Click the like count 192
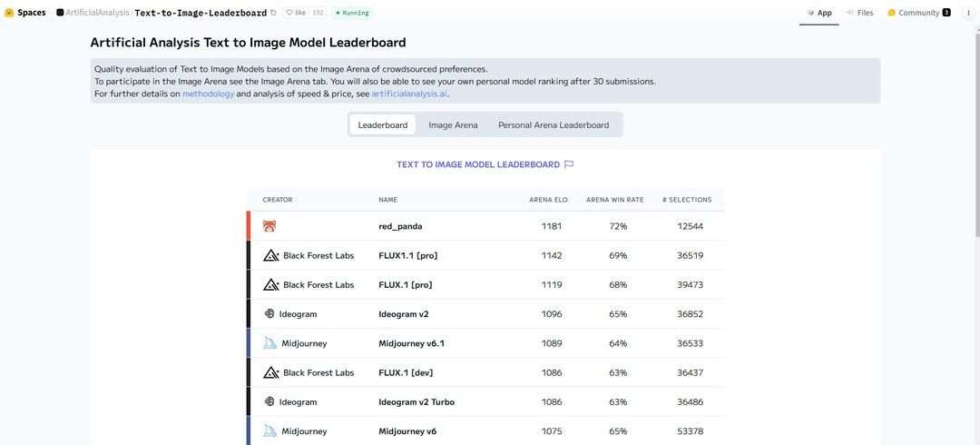 pos(318,13)
